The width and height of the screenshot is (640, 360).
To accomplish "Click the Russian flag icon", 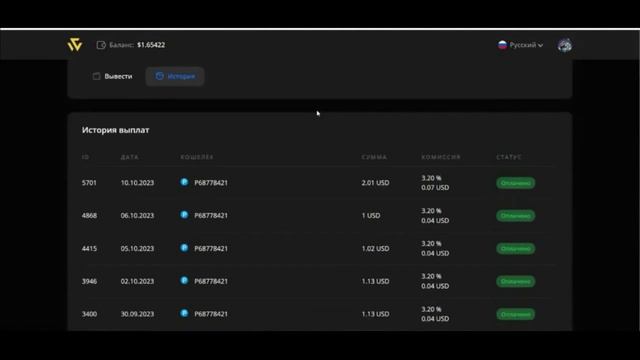I will (x=502, y=45).
